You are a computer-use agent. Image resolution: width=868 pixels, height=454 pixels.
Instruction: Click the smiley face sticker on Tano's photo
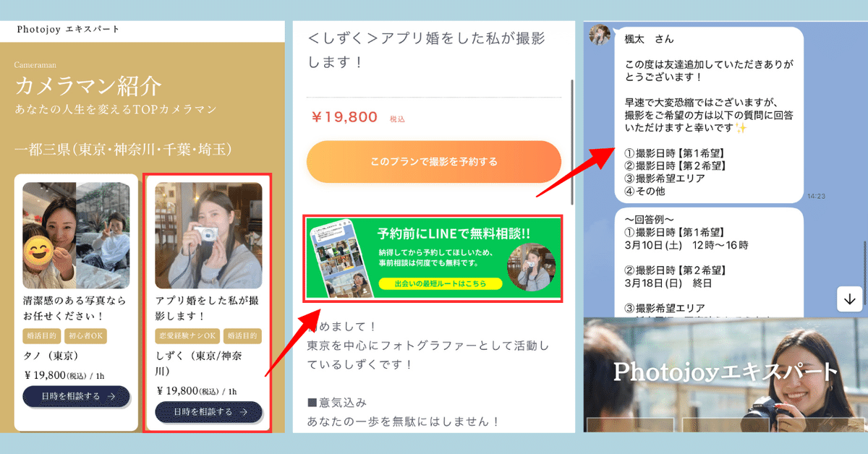[39, 251]
